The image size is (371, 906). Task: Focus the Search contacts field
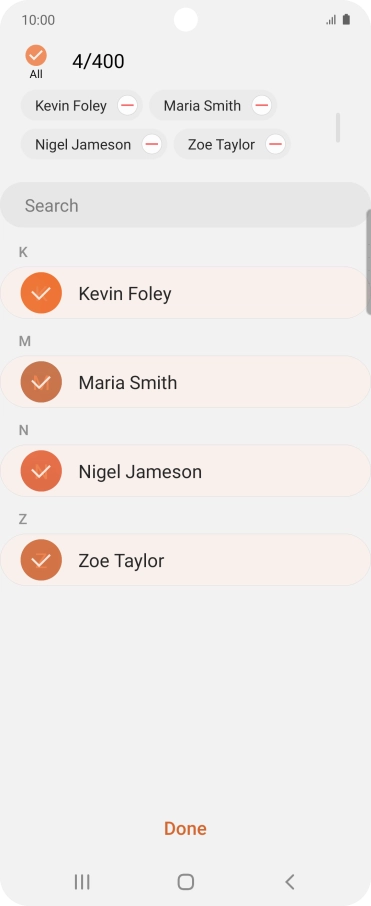pyautogui.click(x=185, y=205)
